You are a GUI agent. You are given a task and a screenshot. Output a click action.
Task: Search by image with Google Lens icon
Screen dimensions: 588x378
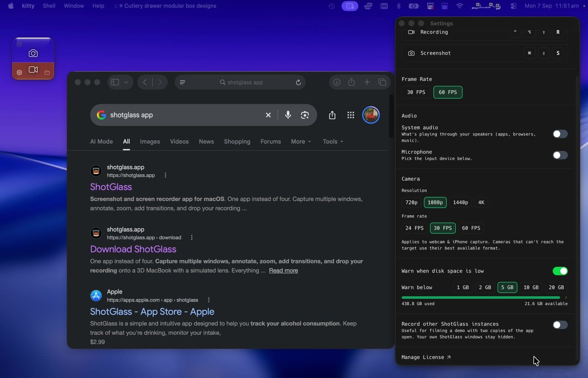305,115
